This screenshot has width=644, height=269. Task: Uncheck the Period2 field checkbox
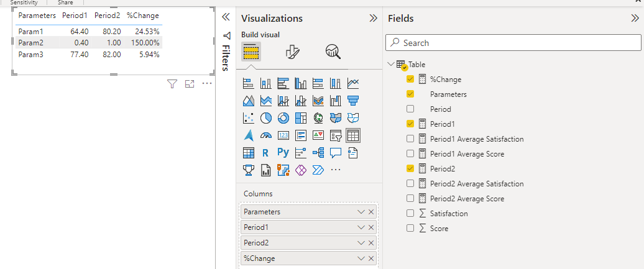click(x=410, y=168)
